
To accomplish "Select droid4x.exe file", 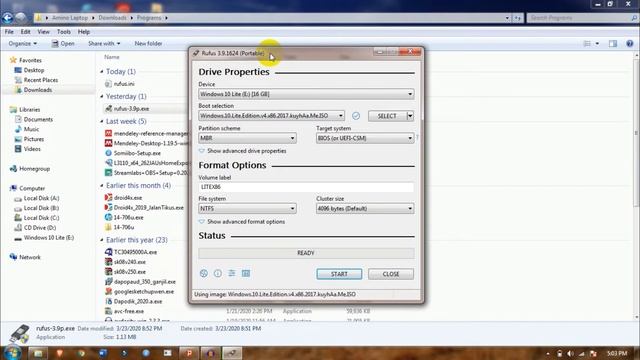I will coord(123,198).
